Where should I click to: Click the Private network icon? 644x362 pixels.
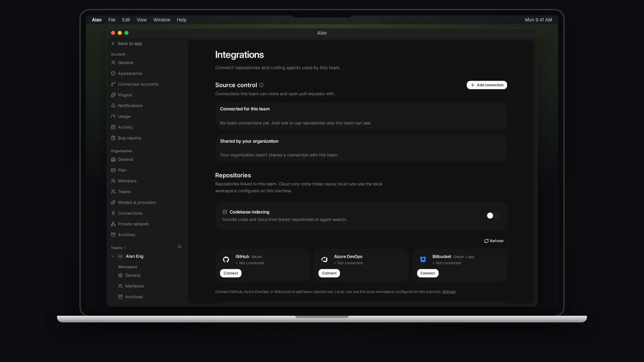pyautogui.click(x=113, y=224)
